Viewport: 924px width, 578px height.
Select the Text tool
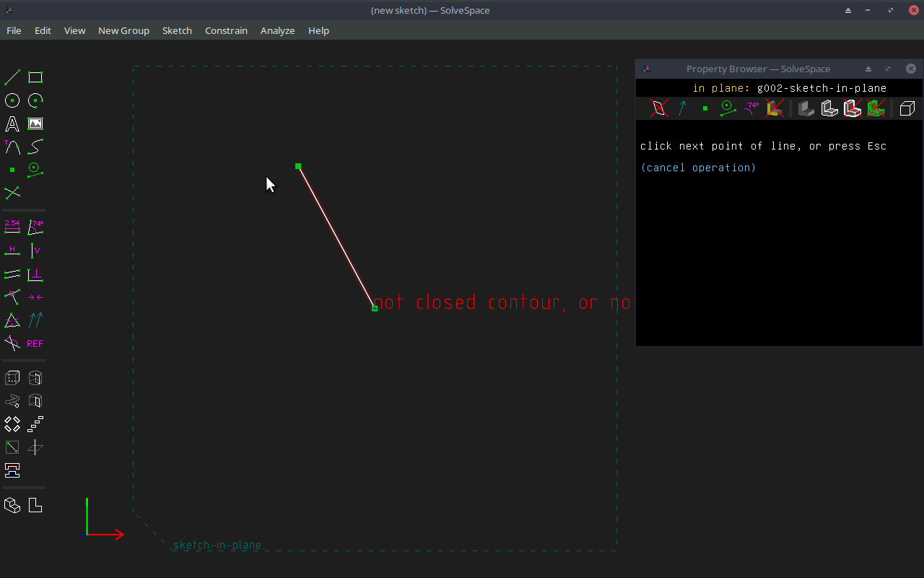point(12,124)
